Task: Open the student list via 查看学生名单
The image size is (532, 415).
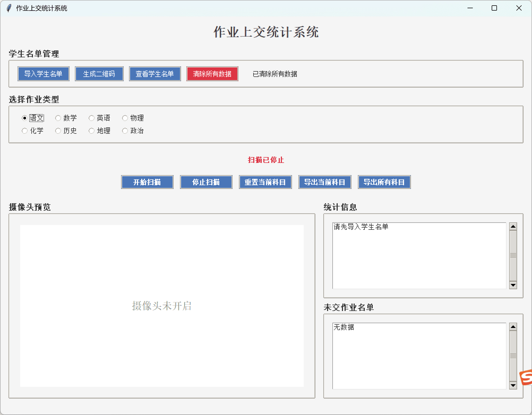Action: pyautogui.click(x=155, y=74)
